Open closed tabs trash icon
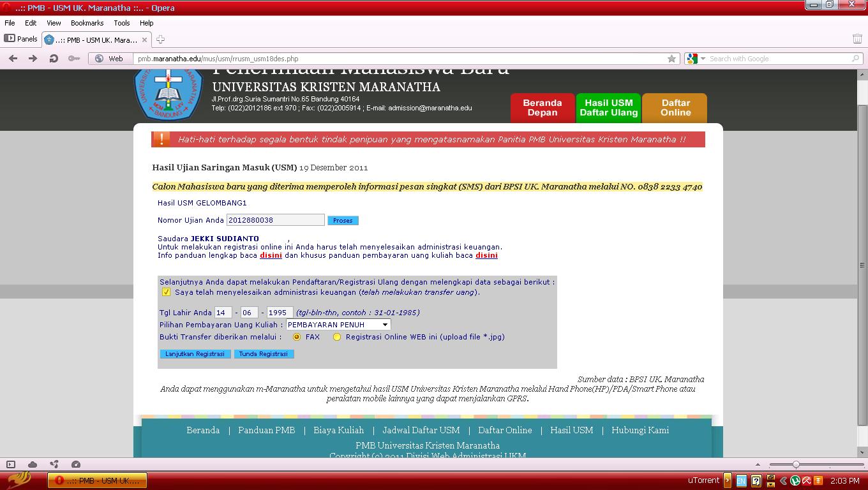This screenshot has width=868, height=490. point(857,39)
